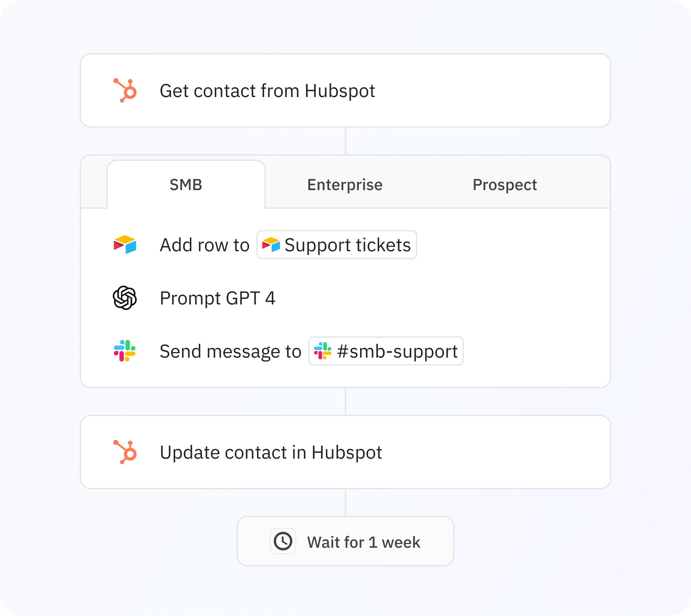
Task: Select the Airtable icon beside Add row to
Action: [125, 245]
